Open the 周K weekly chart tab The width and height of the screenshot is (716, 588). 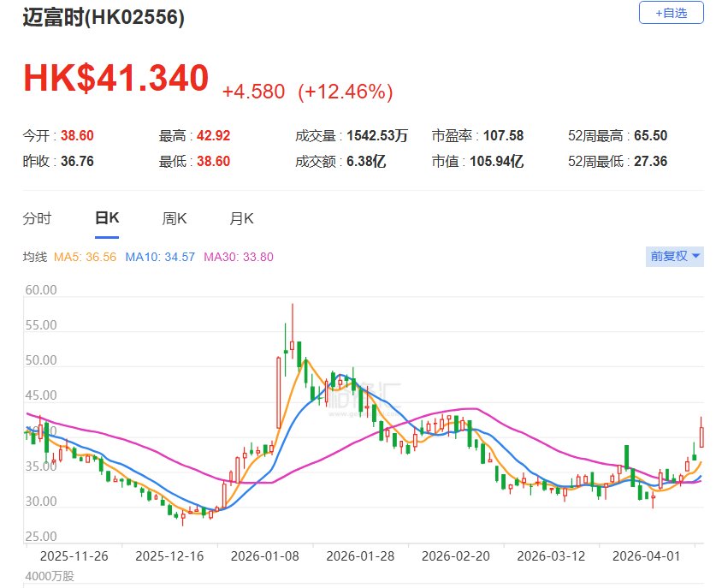[x=175, y=218]
